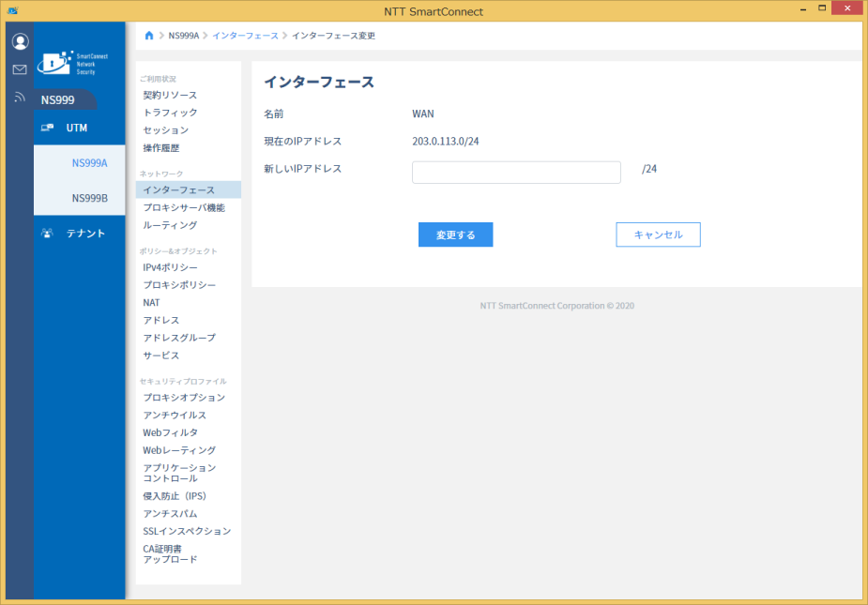Screen dimensions: 868x605
Task: Open アドレスグループ page
Action: pos(179,338)
